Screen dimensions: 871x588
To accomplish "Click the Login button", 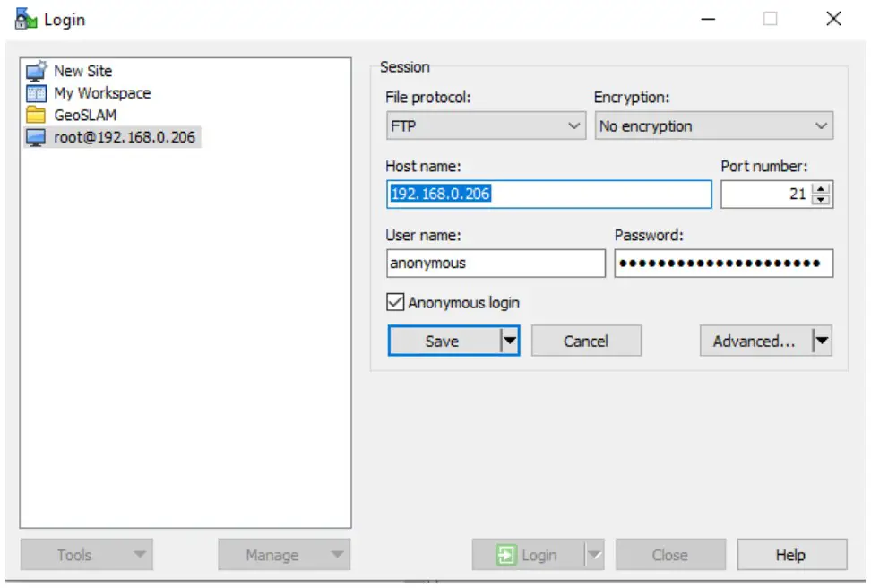I will pos(529,555).
